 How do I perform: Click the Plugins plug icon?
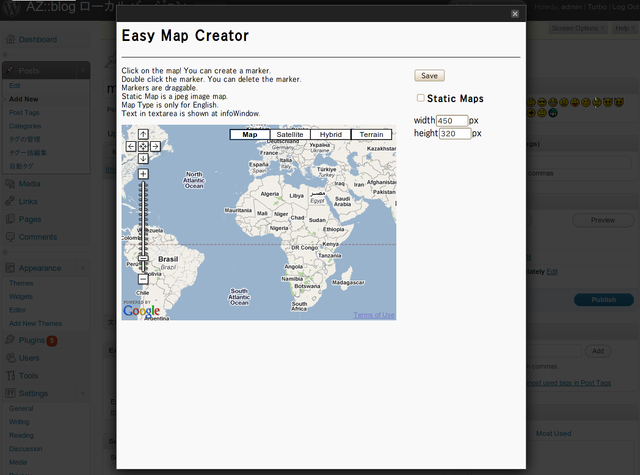[x=10, y=340]
